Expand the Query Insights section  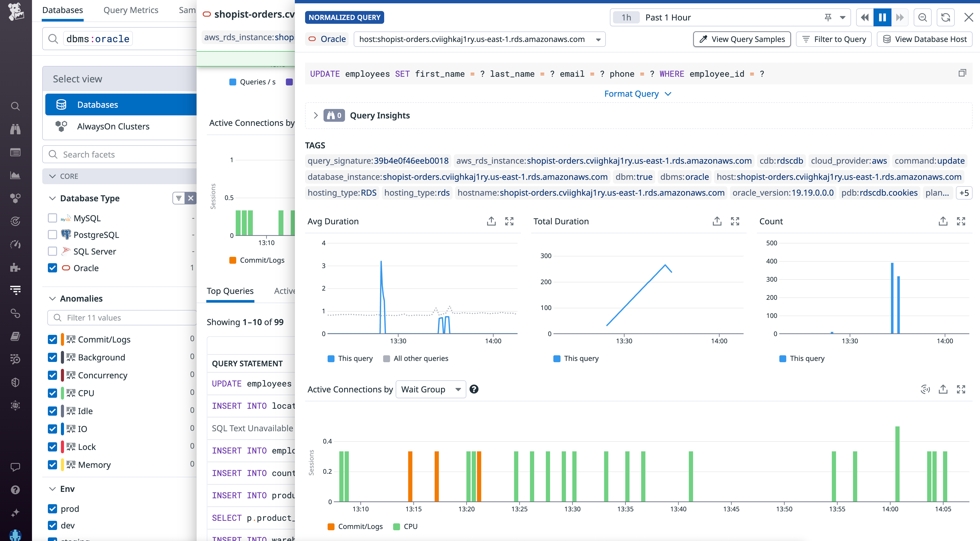pyautogui.click(x=316, y=115)
